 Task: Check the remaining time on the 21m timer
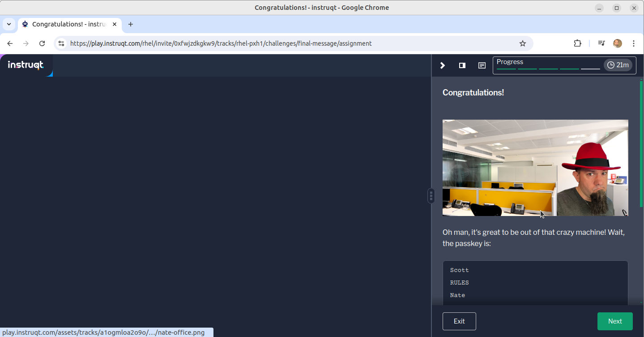point(618,65)
